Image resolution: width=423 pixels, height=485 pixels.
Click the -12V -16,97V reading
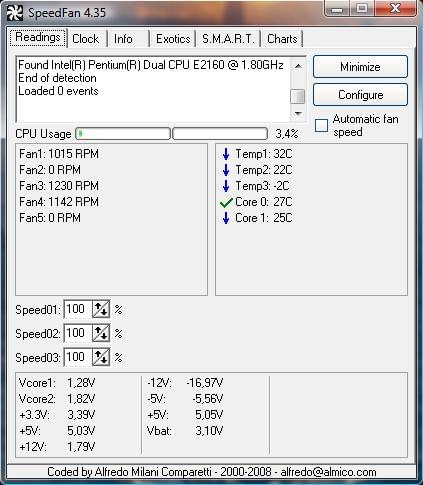point(185,383)
